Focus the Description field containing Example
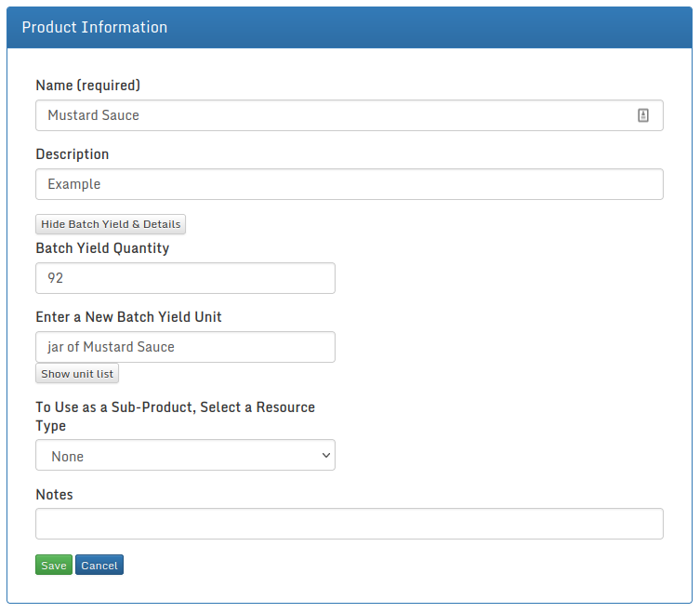This screenshot has height=613, width=700. 349,184
